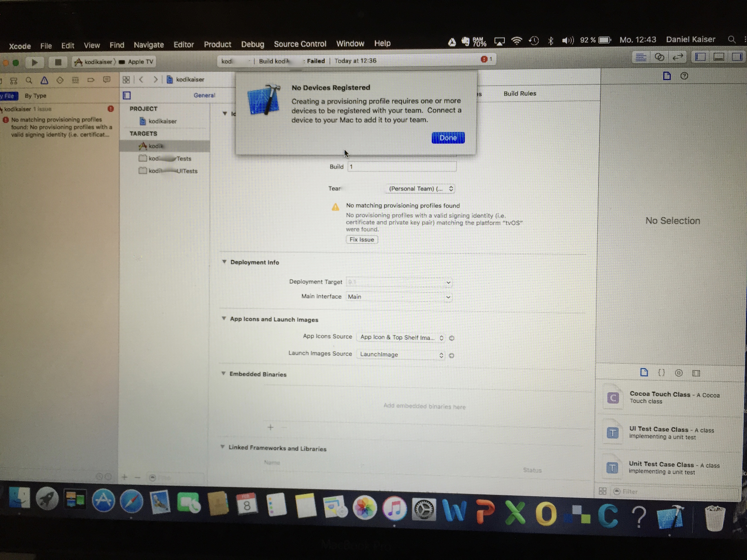Open the Team dropdown (Personal Team)
Screen dimensions: 747x560
[420, 189]
